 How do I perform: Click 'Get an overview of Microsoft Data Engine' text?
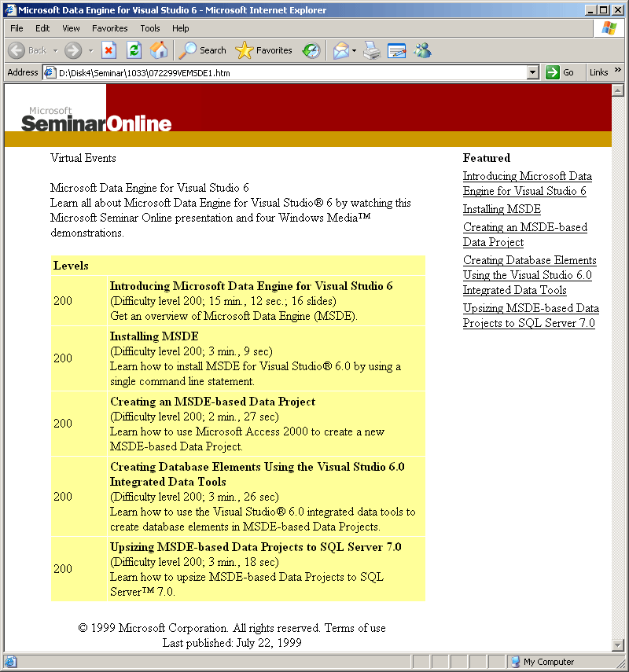[x=234, y=316]
